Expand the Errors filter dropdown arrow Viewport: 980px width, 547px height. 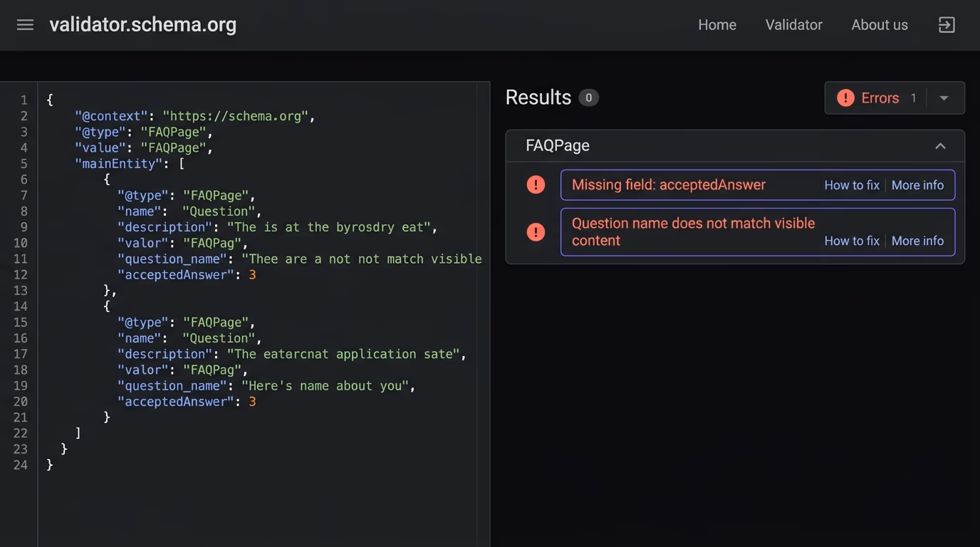tap(944, 98)
